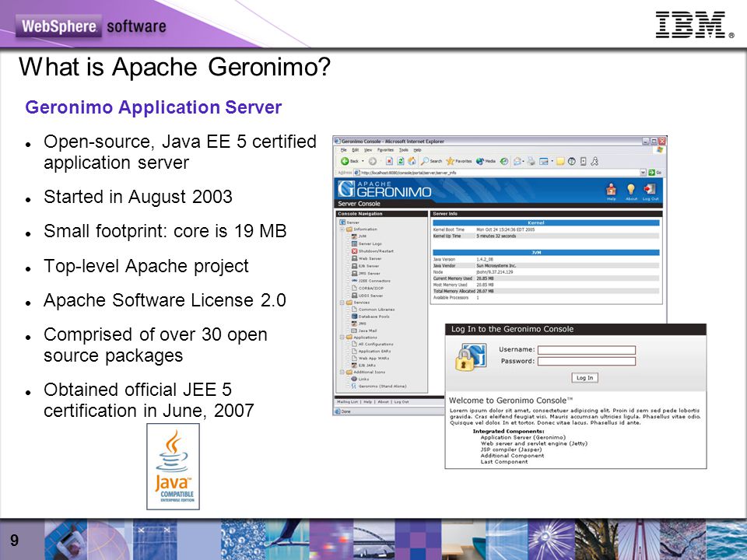Open the Back button history dropdown arrow
This screenshot has height=560, width=747.
pos(363,162)
